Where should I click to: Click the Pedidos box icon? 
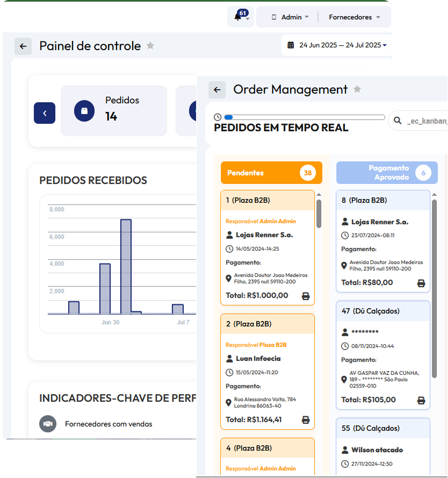(84, 111)
